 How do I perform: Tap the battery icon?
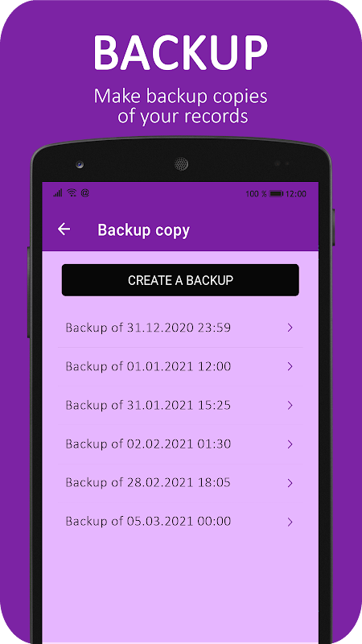[276, 194]
